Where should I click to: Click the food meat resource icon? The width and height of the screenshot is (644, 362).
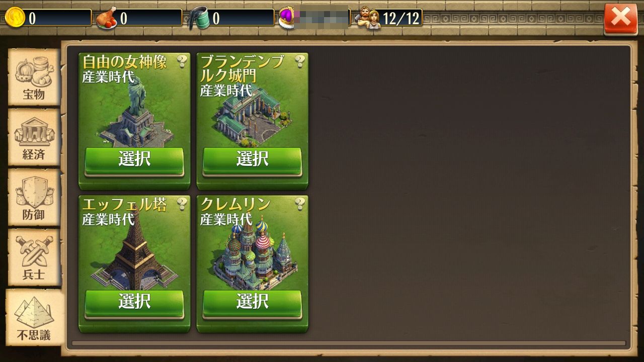tap(107, 19)
